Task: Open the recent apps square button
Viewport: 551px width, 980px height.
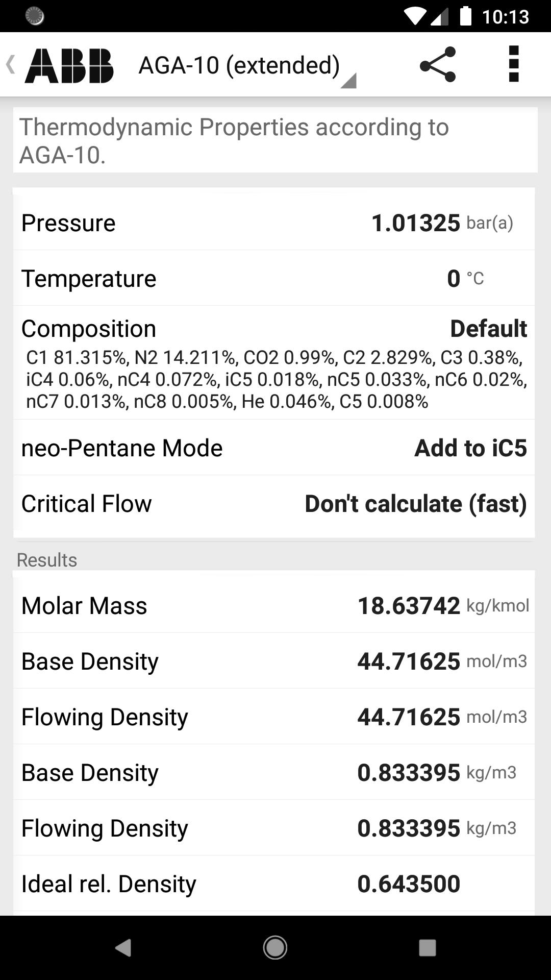Action: (427, 948)
